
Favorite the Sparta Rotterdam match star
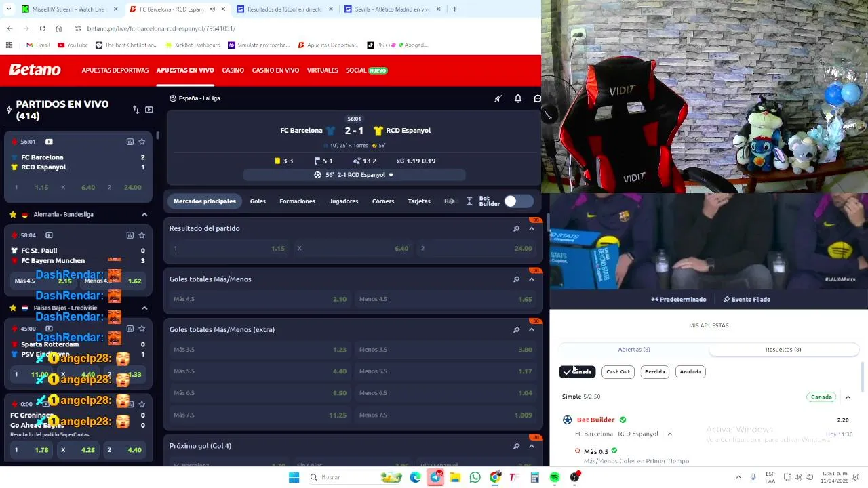point(142,329)
